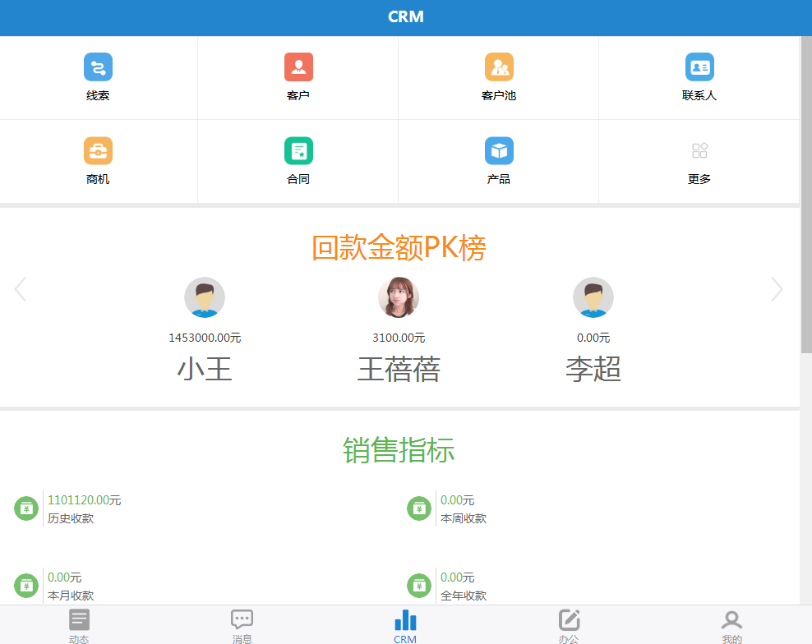Viewport: 812px width, 644px height.
Task: Expand 更多 (More) modules
Action: 699,151
